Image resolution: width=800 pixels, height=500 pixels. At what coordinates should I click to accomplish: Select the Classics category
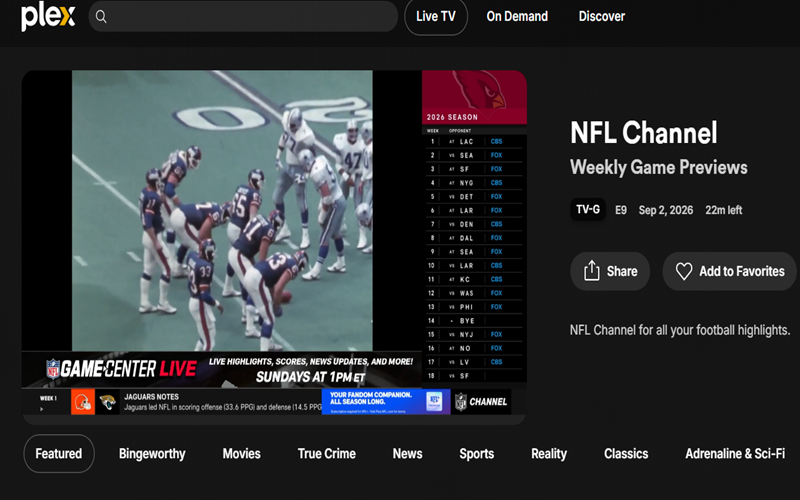tap(626, 454)
